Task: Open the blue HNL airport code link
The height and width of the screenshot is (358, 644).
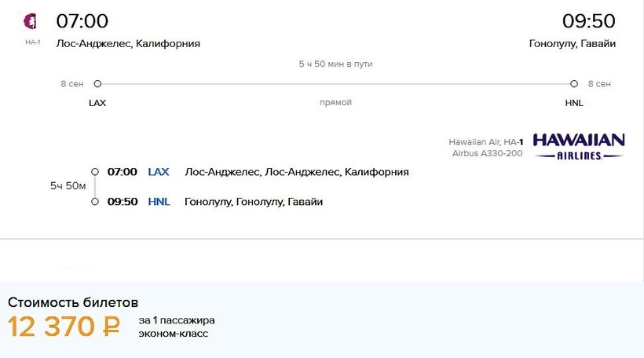Action: coord(159,202)
